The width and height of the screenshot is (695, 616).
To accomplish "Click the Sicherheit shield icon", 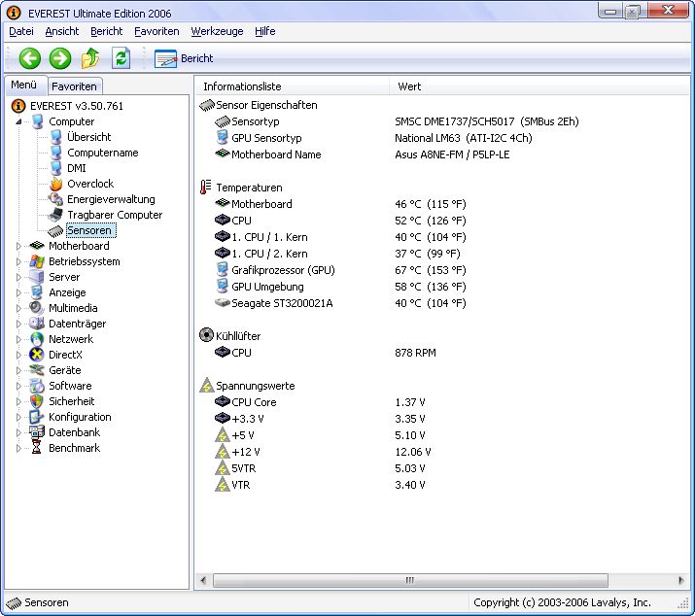I will 37,401.
